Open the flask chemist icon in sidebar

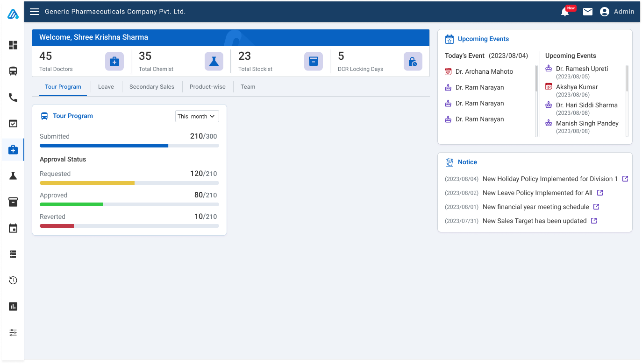pyautogui.click(x=13, y=176)
